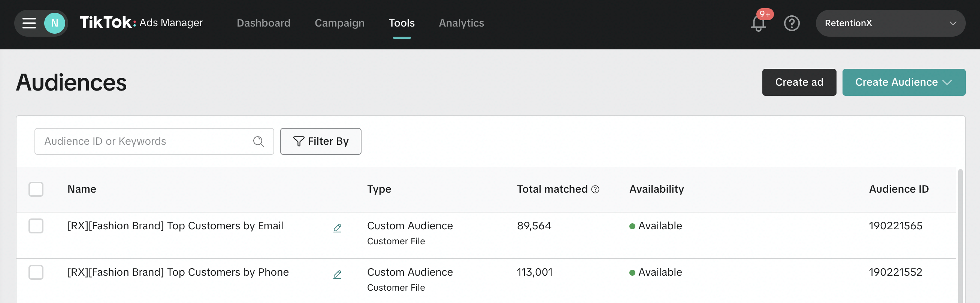Click the 113,001 total matched value
This screenshot has width=980, height=303.
535,272
